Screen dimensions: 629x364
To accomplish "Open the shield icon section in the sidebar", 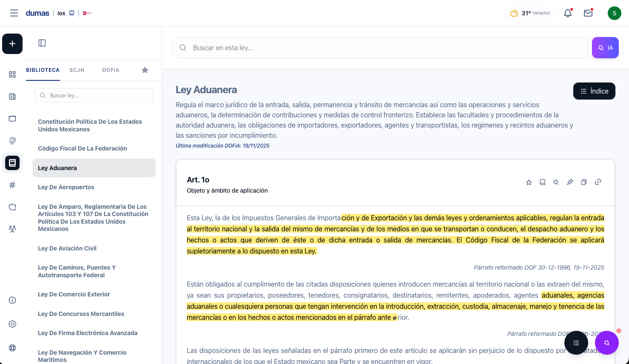I will [12, 207].
